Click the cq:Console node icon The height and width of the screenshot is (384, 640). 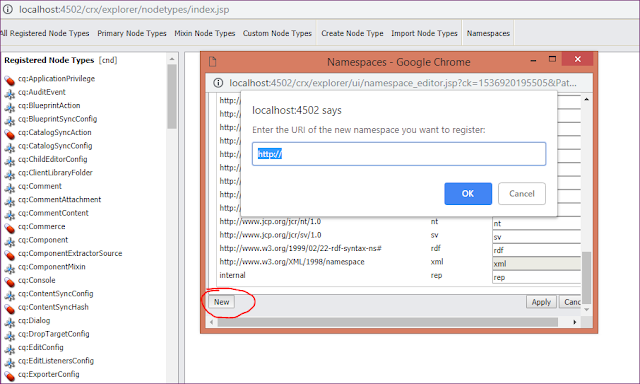click(9, 282)
